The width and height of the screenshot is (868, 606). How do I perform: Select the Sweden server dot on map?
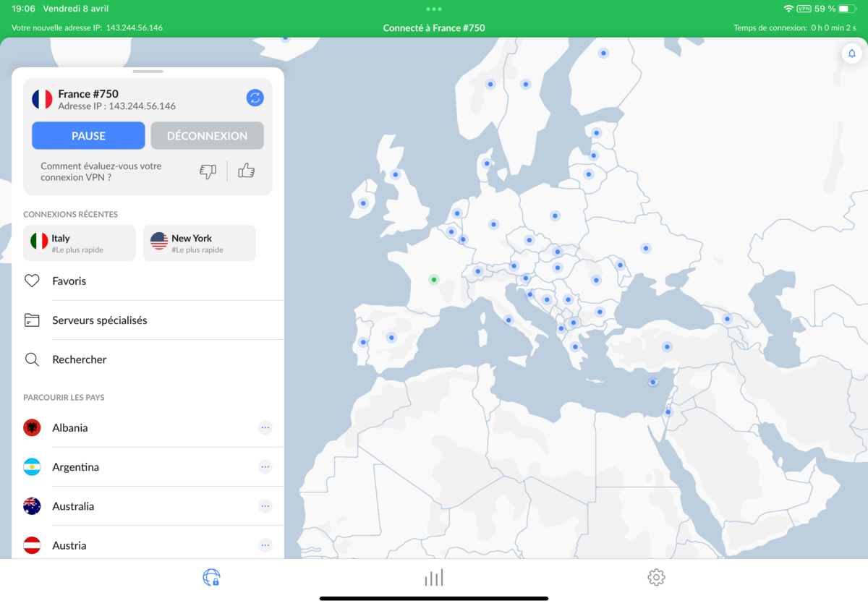526,84
